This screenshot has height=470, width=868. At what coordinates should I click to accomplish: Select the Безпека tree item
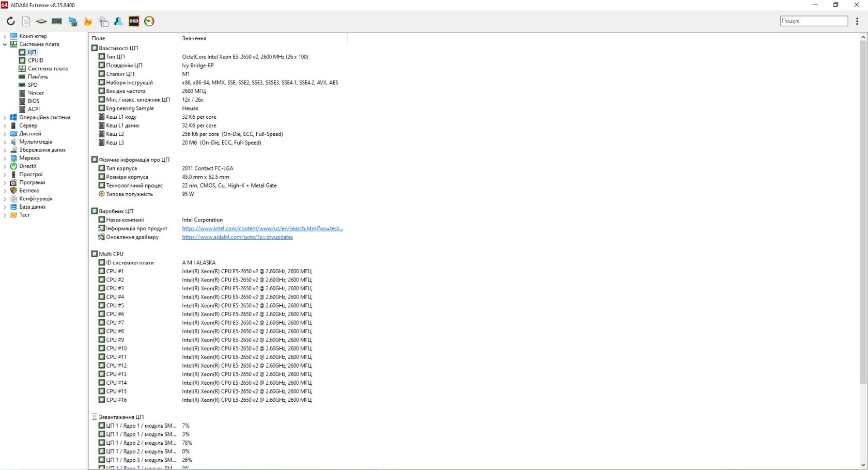coord(29,191)
